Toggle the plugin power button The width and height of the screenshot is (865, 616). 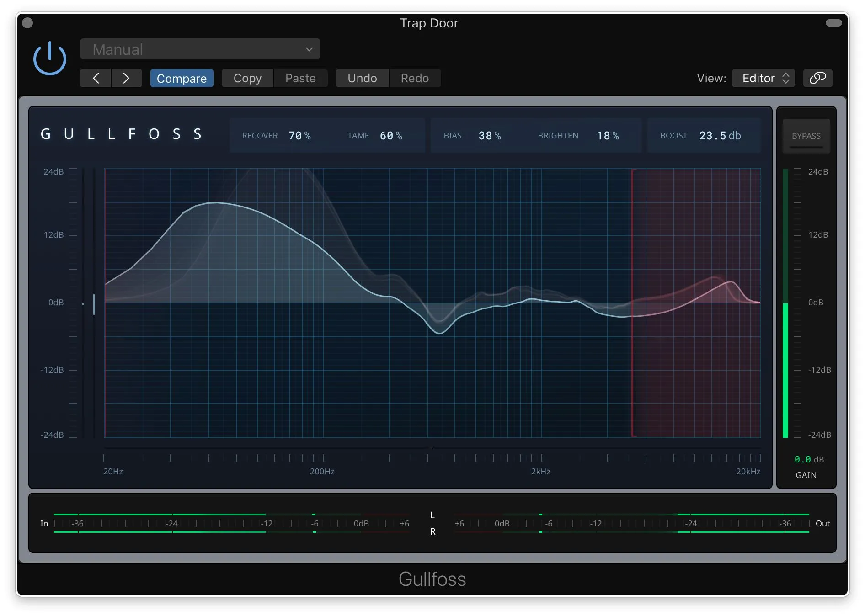pos(50,58)
